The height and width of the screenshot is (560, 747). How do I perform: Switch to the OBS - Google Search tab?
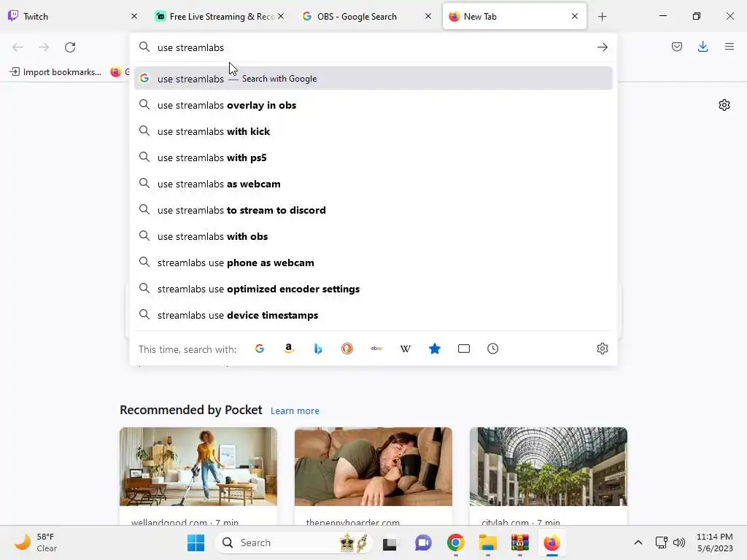367,16
